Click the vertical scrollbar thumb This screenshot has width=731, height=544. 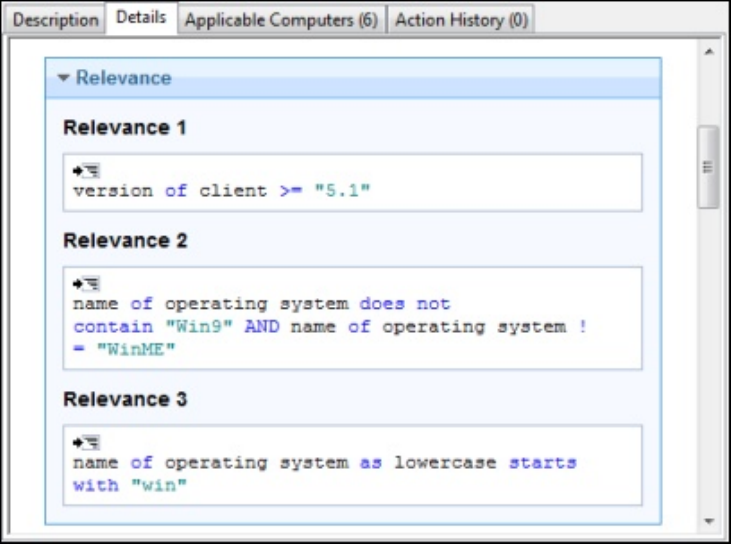pyautogui.click(x=708, y=166)
